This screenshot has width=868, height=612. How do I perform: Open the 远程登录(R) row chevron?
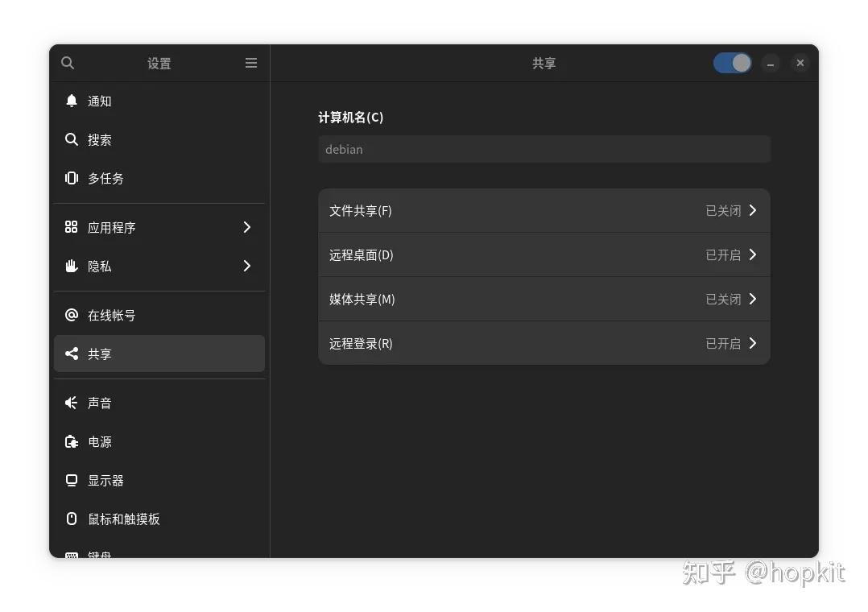click(x=752, y=343)
